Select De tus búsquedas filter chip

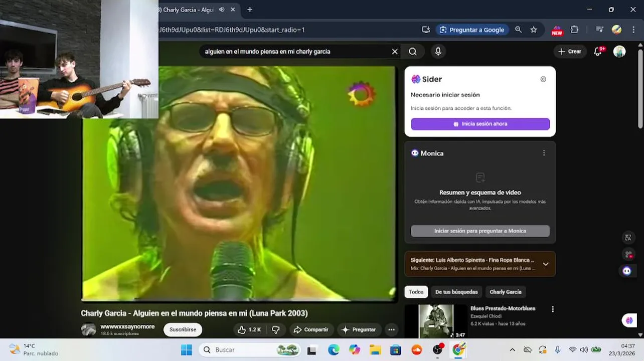pos(456,292)
